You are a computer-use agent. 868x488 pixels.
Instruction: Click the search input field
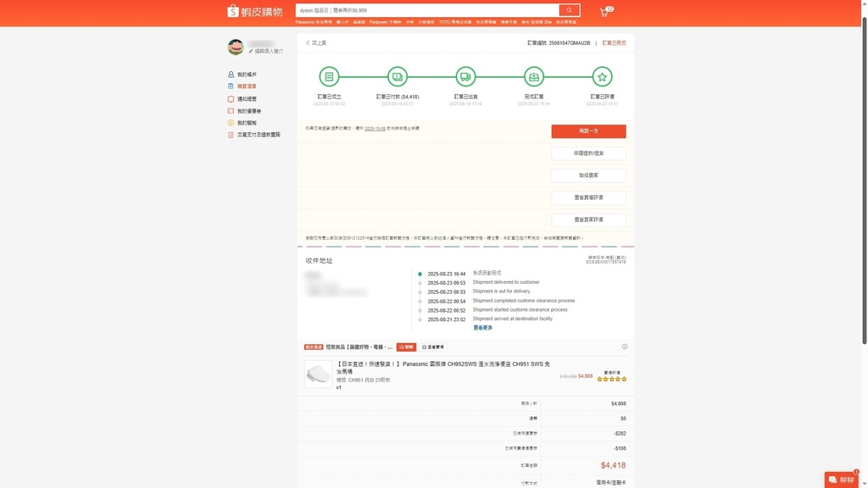(x=427, y=10)
